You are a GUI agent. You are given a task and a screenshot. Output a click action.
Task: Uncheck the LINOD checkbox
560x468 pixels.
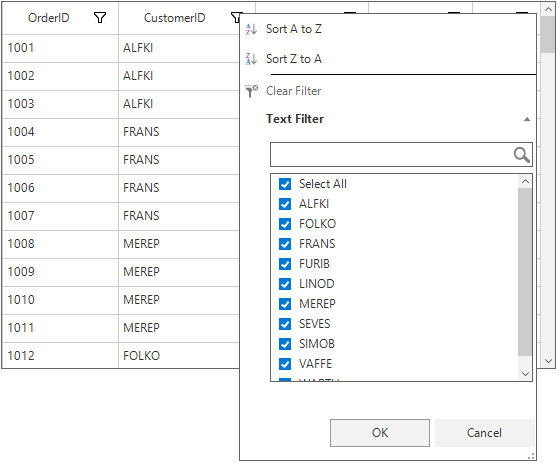click(x=285, y=284)
